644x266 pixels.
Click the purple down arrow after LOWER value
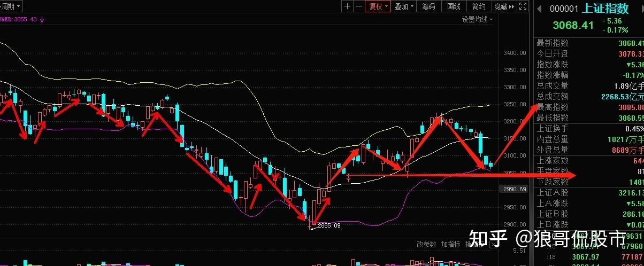click(42, 19)
